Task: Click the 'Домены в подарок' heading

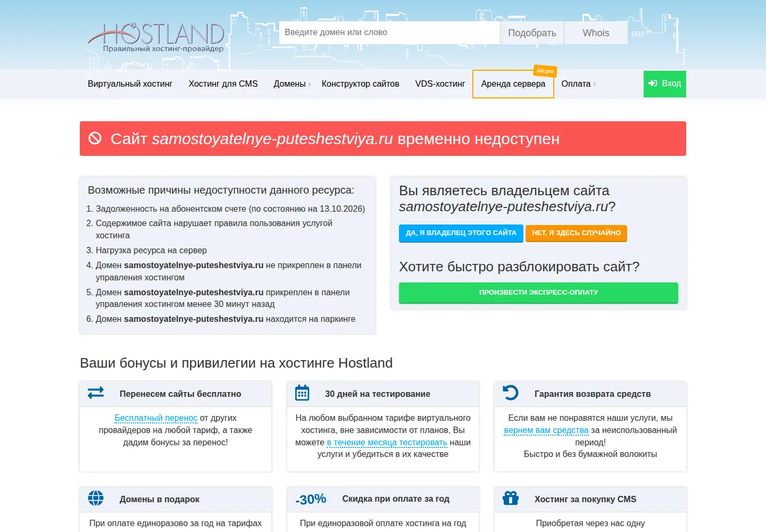Action: click(160, 500)
